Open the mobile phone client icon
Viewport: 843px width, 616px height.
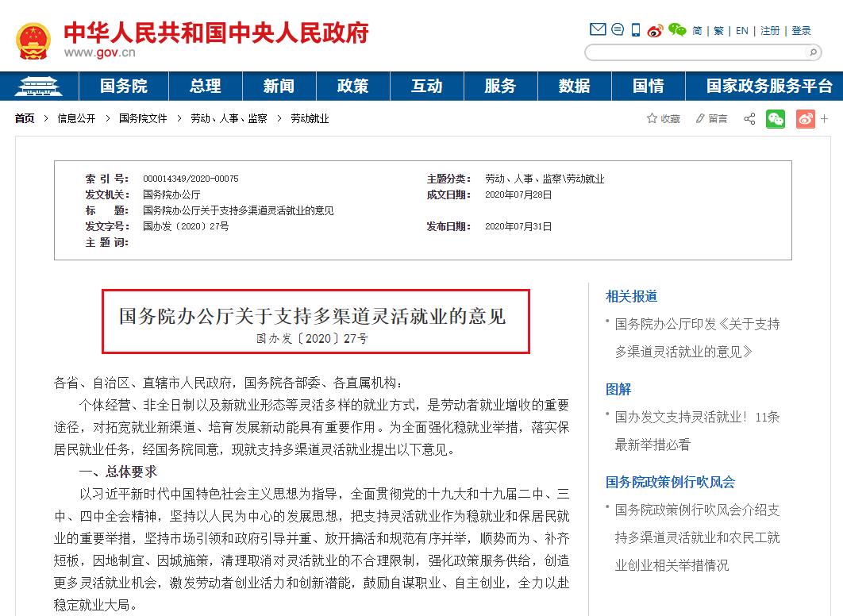[x=636, y=30]
